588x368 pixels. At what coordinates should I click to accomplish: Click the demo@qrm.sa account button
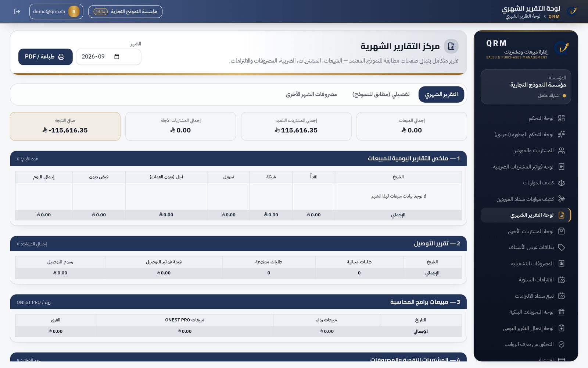pos(56,11)
